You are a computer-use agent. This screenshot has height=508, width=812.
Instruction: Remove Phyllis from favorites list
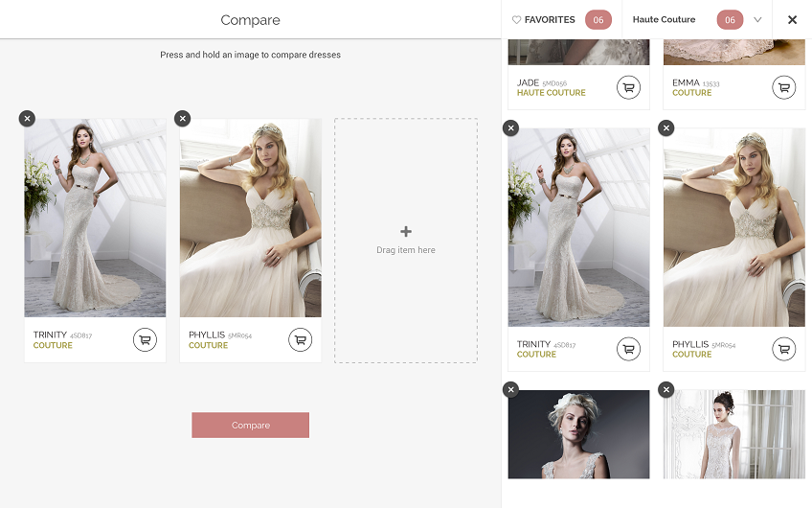click(x=666, y=128)
